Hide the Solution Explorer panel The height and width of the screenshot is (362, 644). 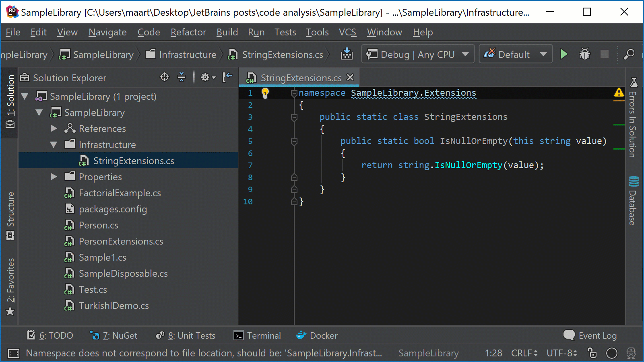[x=227, y=77]
